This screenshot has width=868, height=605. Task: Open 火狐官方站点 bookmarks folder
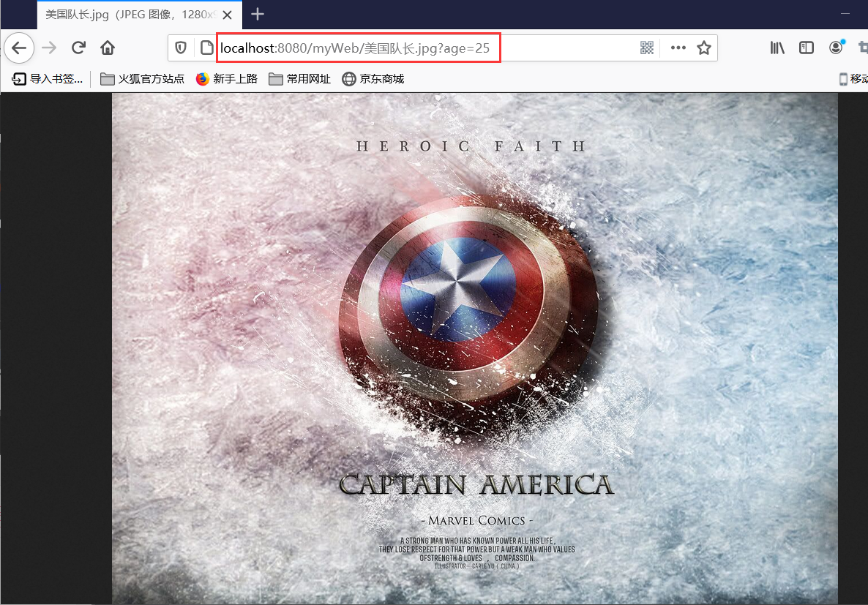click(142, 79)
